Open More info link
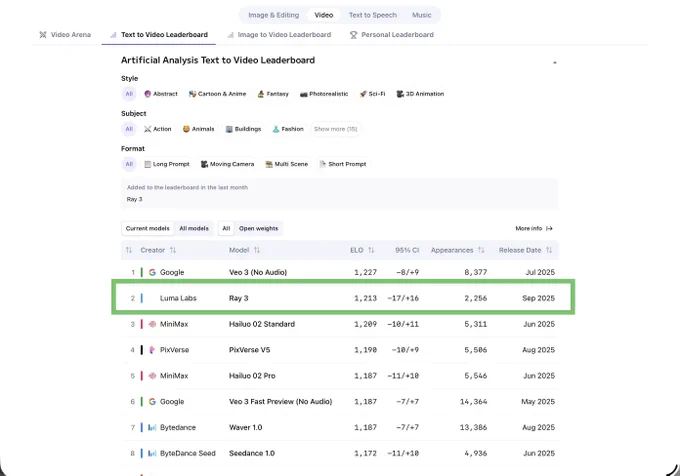This screenshot has height=476, width=680. tap(534, 228)
